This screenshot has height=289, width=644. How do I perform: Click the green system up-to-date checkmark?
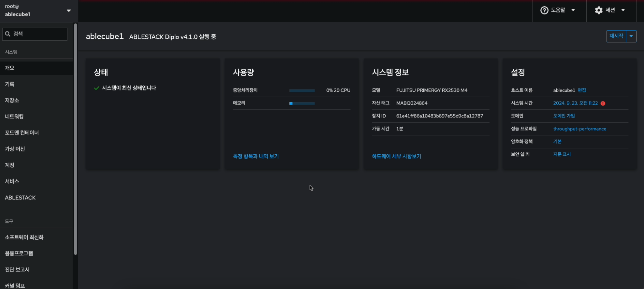97,88
